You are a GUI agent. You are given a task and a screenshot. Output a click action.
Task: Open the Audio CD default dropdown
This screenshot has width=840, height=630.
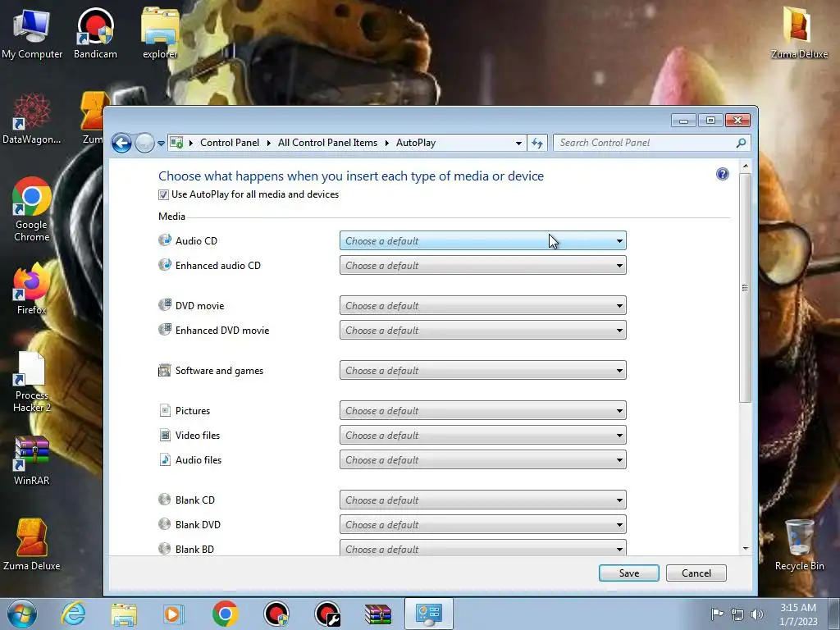(482, 240)
